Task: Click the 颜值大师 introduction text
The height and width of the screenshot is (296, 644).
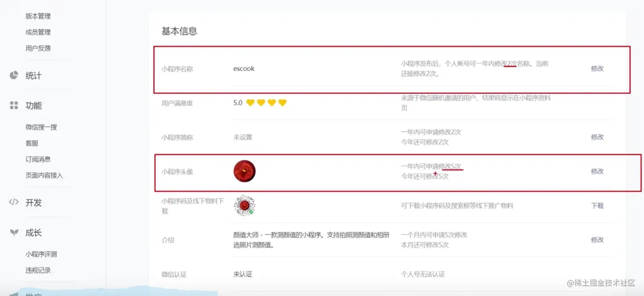Action: tap(311, 240)
